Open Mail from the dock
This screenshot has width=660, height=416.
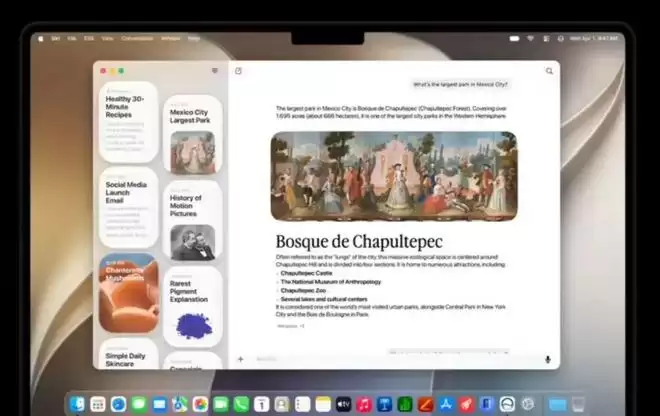160,405
